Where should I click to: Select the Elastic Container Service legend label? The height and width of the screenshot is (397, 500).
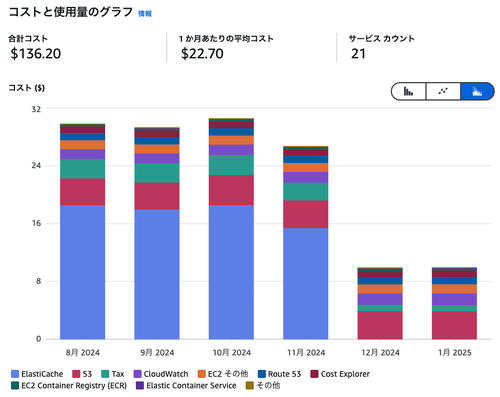coord(191,386)
